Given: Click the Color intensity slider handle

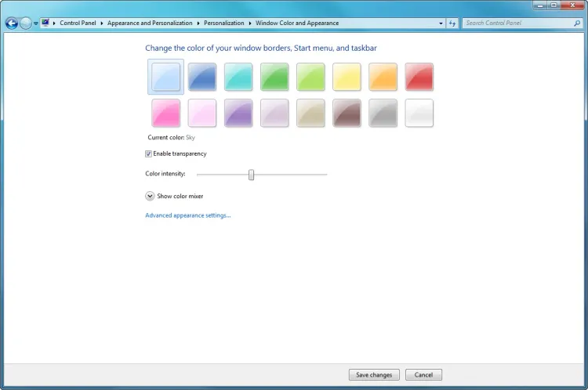Looking at the screenshot, I should tap(251, 174).
